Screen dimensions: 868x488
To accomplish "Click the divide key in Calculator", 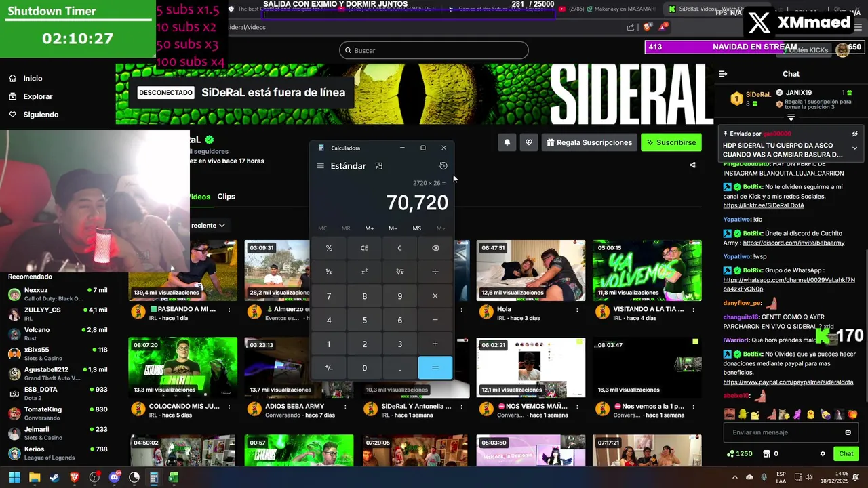I will click(x=435, y=272).
